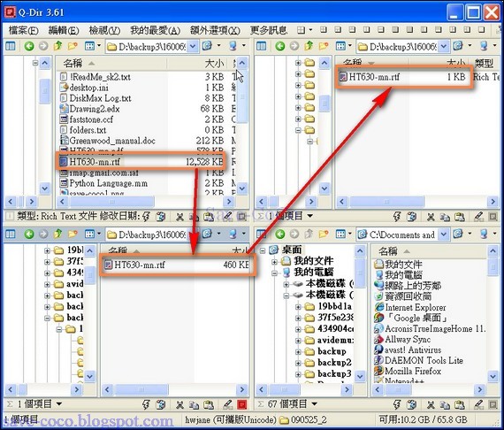The height and width of the screenshot is (430, 504).
Task: Click the paste icon in bottom-left pane status bar
Action: 209,404
